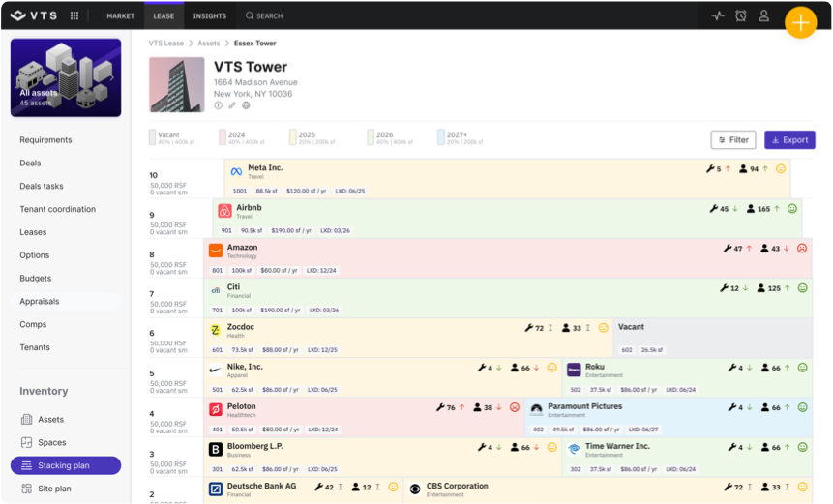Viewport: 833px width, 504px height.
Task: Click the Airbnb tenant logo
Action: coord(225,211)
